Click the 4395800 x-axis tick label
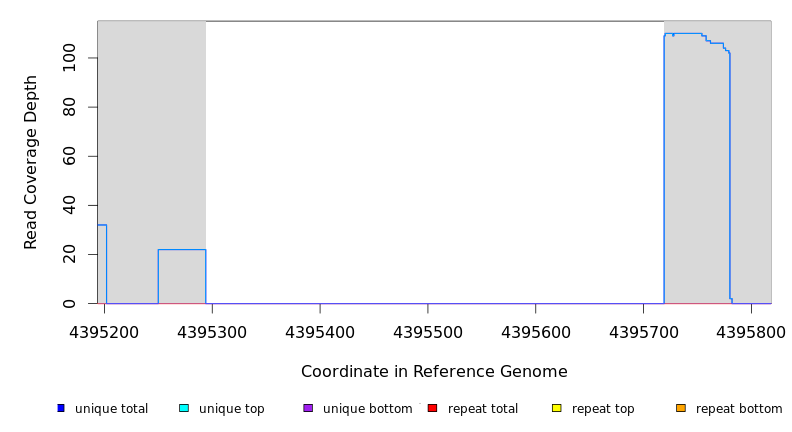The image size is (792, 432). tap(751, 331)
